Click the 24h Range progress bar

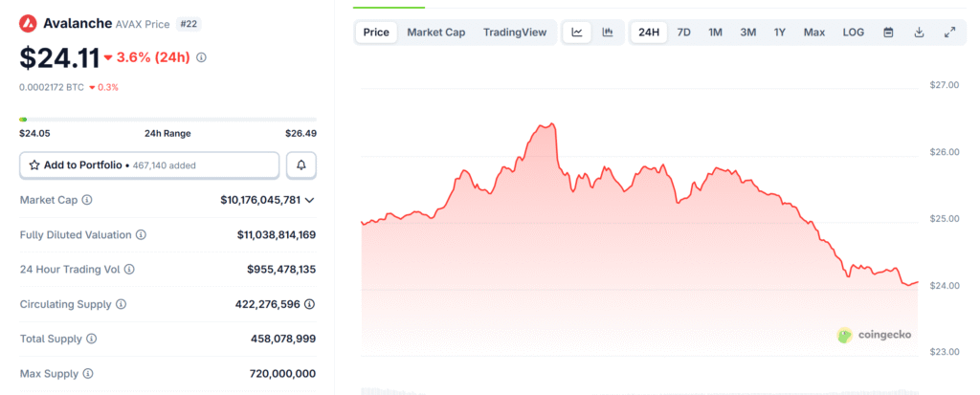click(x=167, y=120)
